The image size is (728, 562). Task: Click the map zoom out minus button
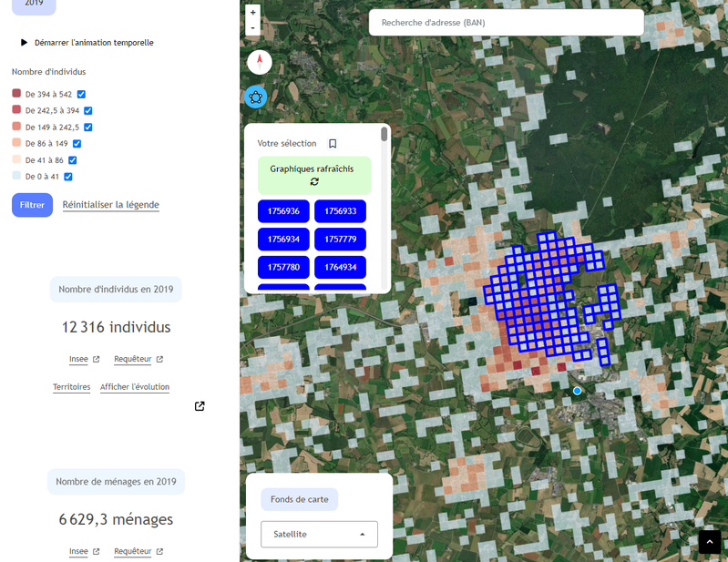(x=253, y=28)
